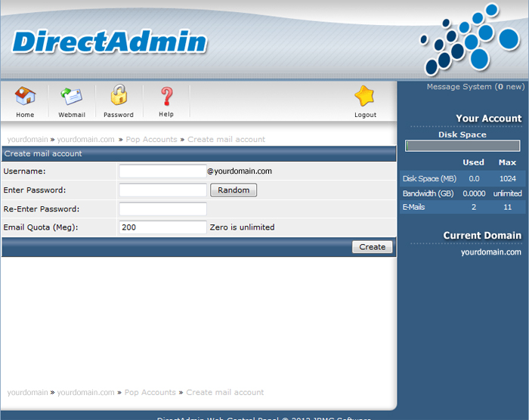Focus the Username input field

coord(163,171)
